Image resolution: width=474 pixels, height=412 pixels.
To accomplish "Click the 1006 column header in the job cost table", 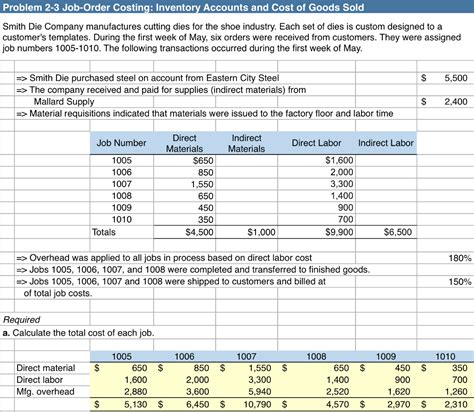I will pyautogui.click(x=184, y=356).
